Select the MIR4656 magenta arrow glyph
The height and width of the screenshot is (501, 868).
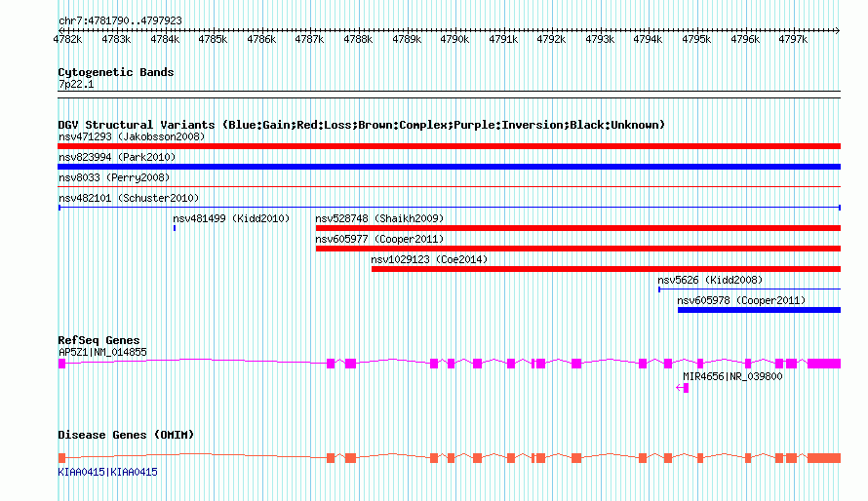coord(682,388)
